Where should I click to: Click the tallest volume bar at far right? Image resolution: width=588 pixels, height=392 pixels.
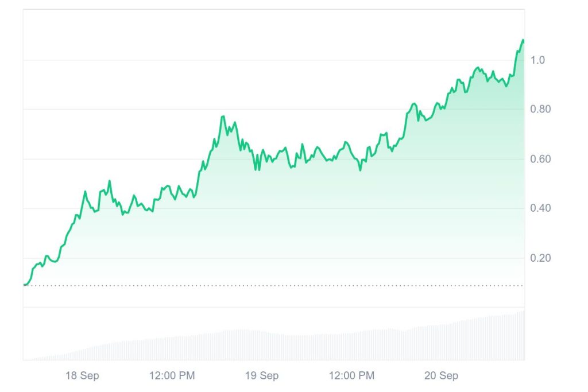tap(523, 335)
